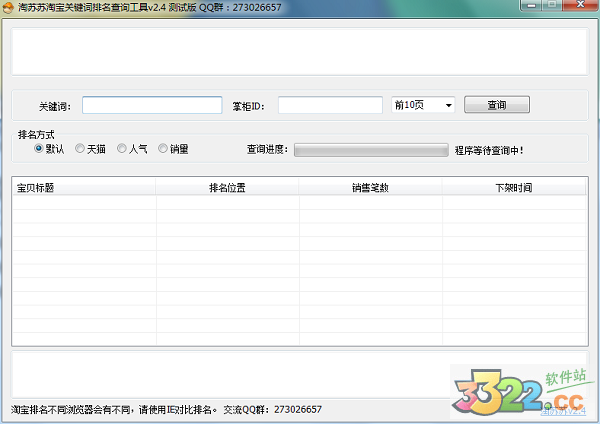600x424 pixels.
Task: Click the bottom QQ群 273026657 notice text
Action: pyautogui.click(x=166, y=409)
